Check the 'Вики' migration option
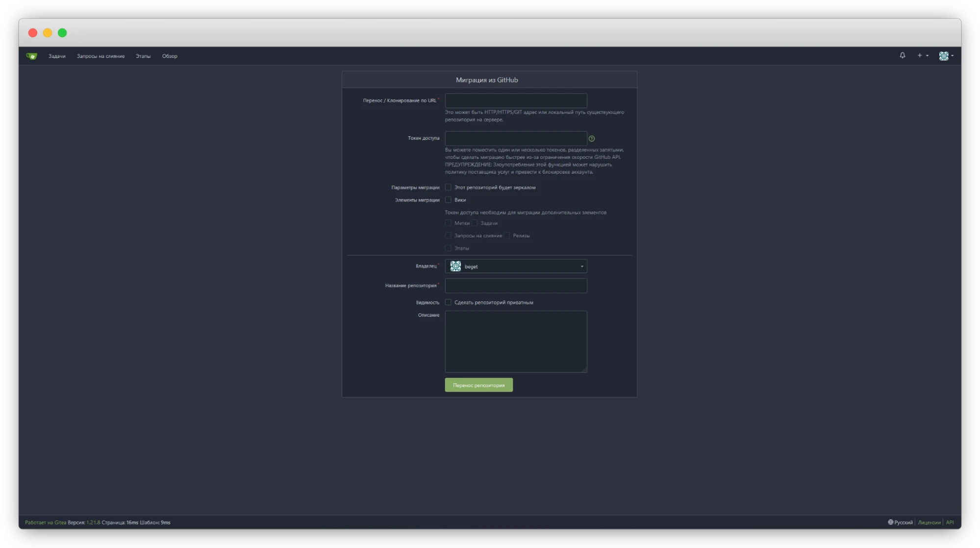This screenshot has height=548, width=980. [448, 199]
